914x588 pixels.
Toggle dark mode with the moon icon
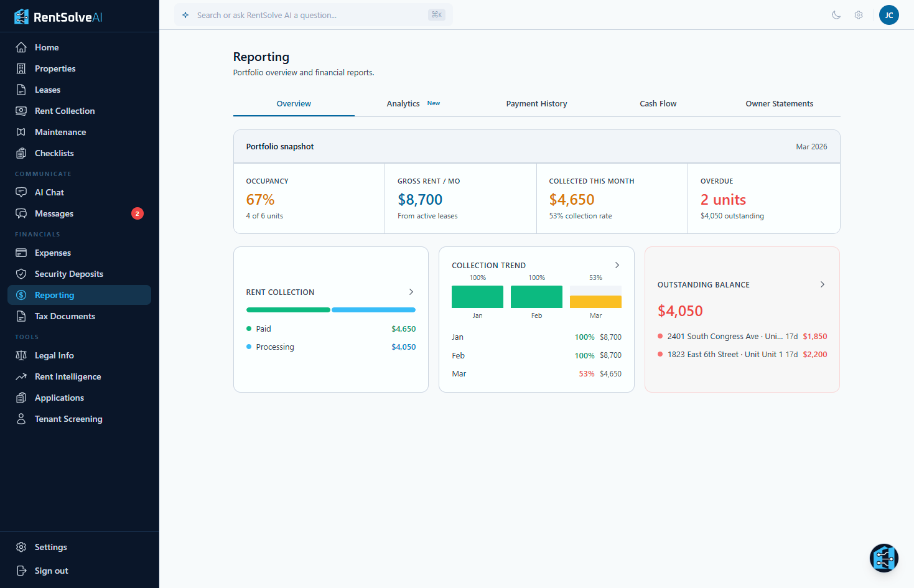[836, 15]
